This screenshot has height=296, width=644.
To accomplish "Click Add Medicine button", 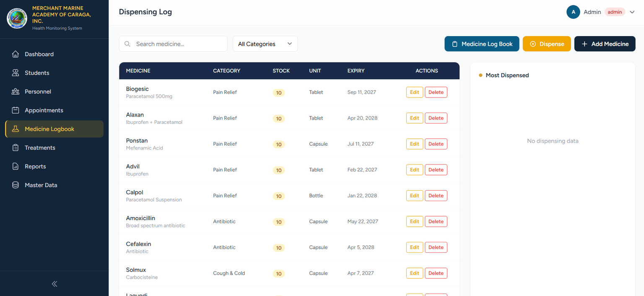I will pos(605,44).
